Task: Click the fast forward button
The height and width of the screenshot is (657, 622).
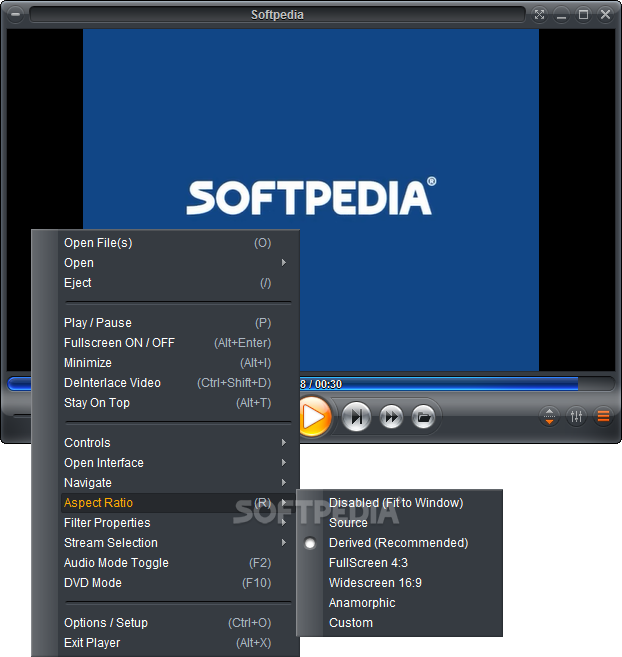Action: 391,417
